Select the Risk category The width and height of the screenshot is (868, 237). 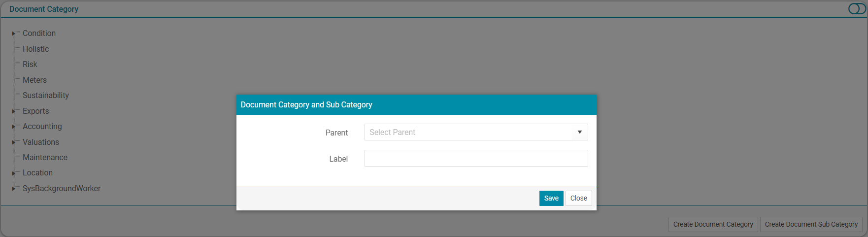30,64
